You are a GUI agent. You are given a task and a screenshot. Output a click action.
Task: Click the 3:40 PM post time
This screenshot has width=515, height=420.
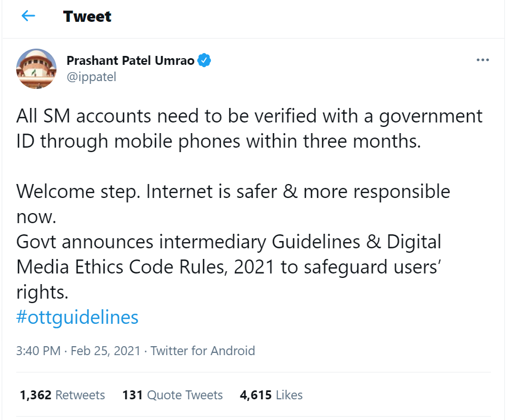tap(38, 351)
